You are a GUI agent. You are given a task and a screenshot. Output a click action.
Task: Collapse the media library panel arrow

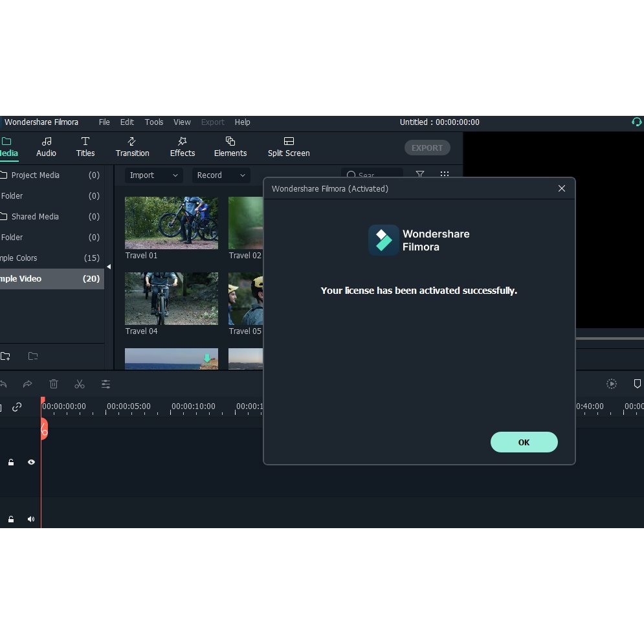point(109,267)
